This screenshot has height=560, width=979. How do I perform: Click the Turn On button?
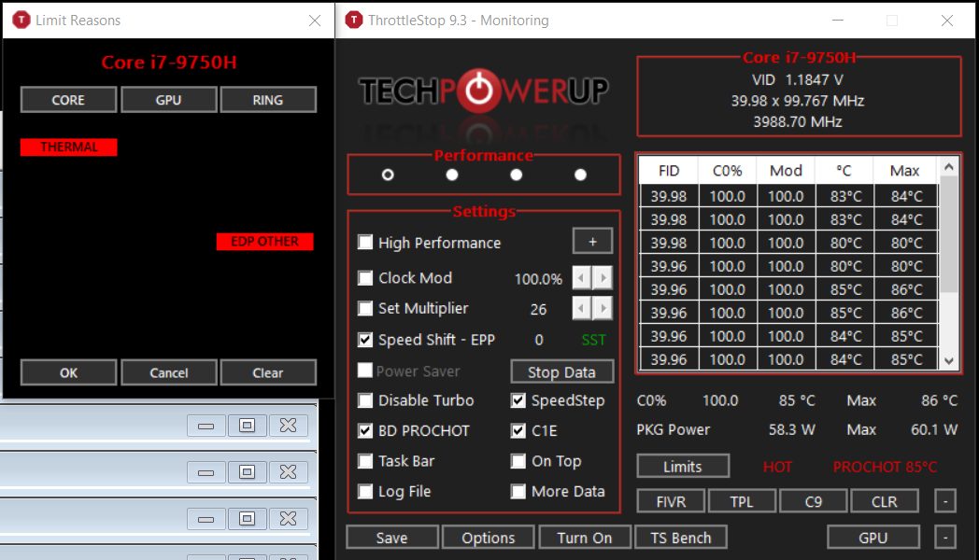(585, 538)
